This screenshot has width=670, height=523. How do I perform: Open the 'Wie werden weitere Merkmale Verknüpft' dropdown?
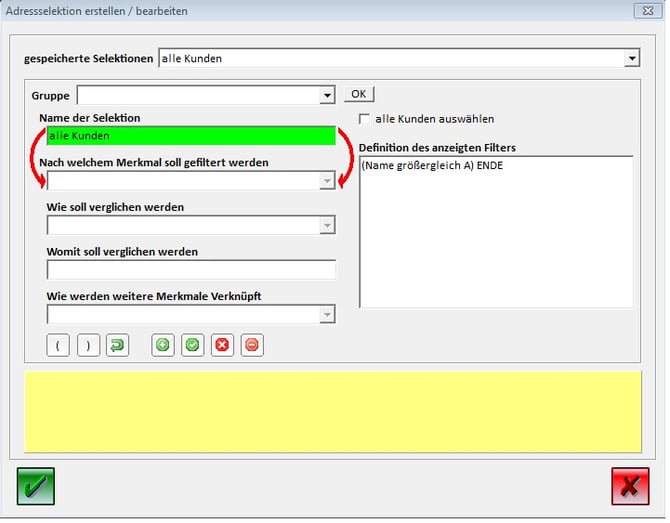pos(327,315)
